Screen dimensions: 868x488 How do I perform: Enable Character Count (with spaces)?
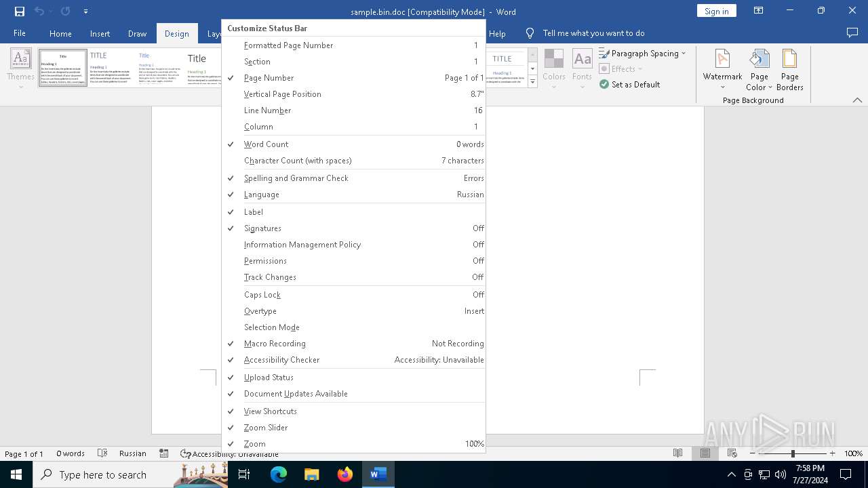click(x=353, y=161)
